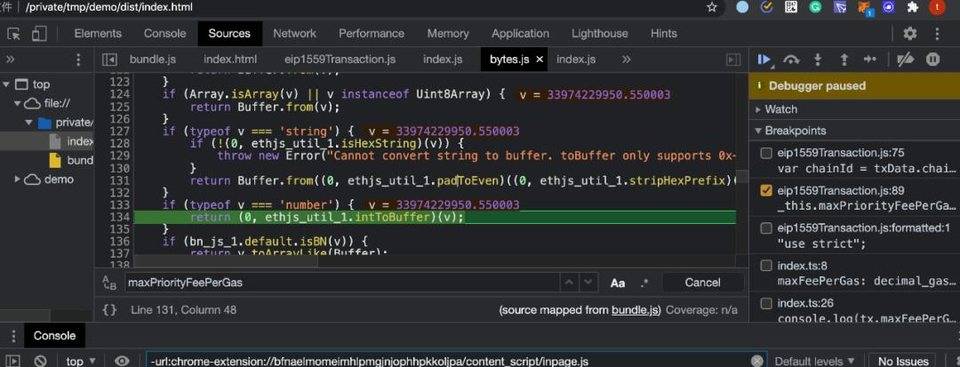
Task: Open the Lighthouse panel
Action: pyautogui.click(x=599, y=34)
